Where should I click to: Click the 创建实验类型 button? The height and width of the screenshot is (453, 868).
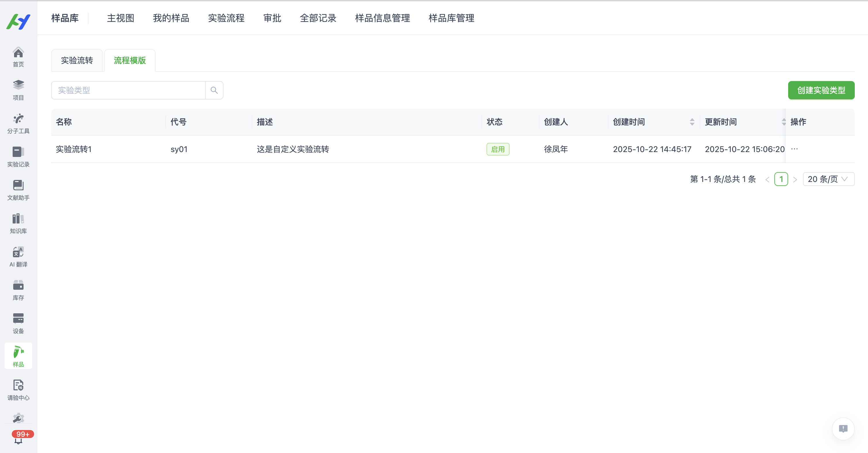click(821, 90)
